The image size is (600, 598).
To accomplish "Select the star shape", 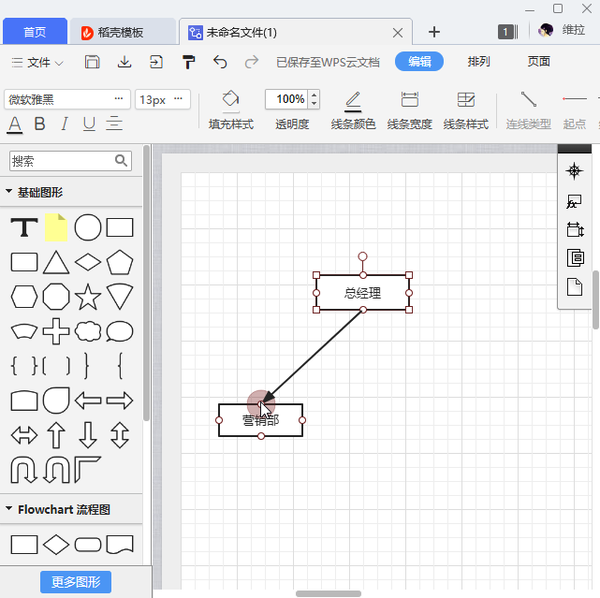I will pos(88,296).
